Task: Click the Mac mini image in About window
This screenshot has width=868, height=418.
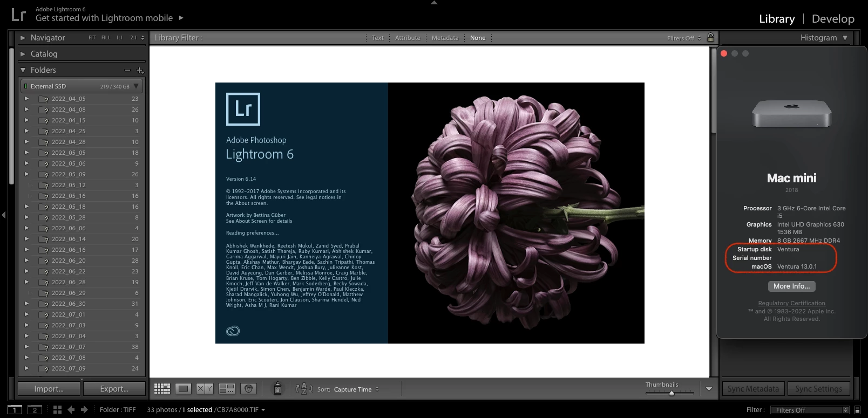Action: tap(792, 114)
